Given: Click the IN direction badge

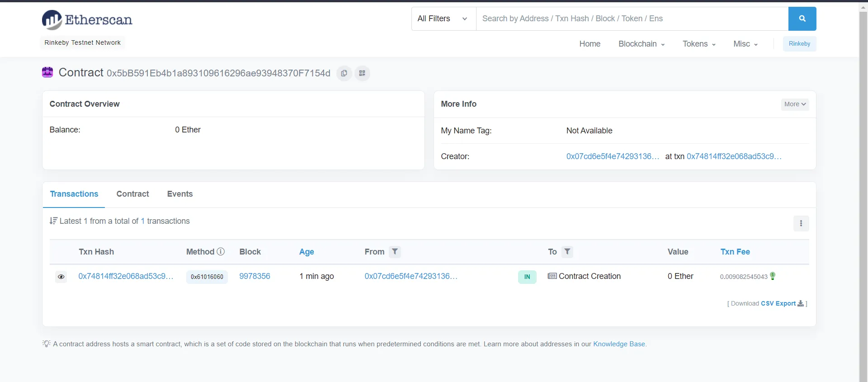Looking at the screenshot, I should [x=527, y=277].
